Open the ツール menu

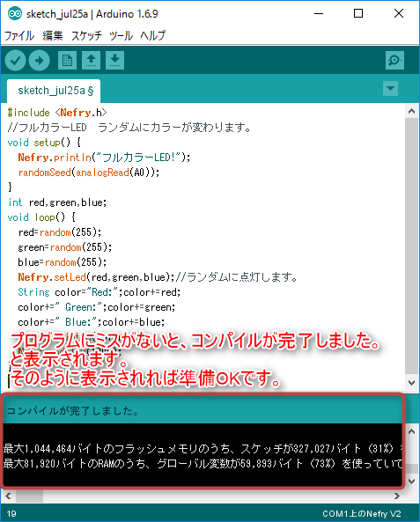[121, 35]
